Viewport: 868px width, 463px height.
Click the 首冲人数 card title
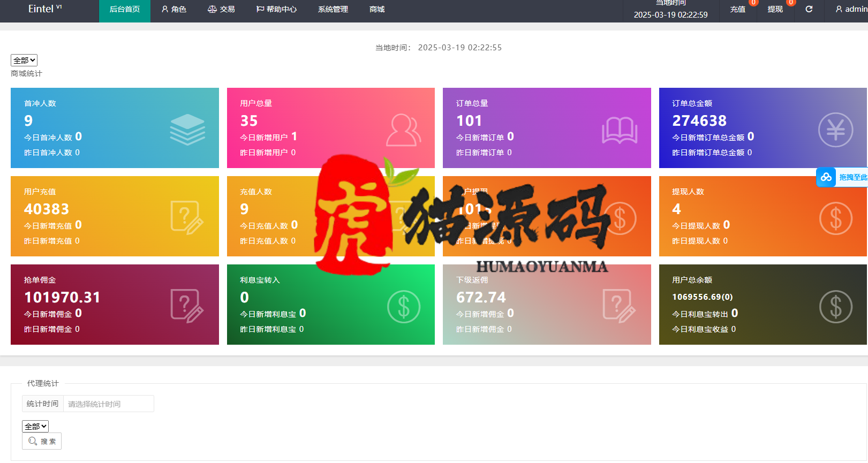coord(40,103)
